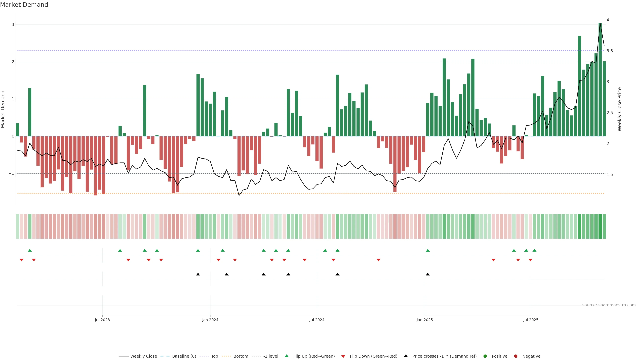The width and height of the screenshot is (644, 362).
Task: Click the Jan 2024 x-axis label
Action: pyautogui.click(x=210, y=320)
